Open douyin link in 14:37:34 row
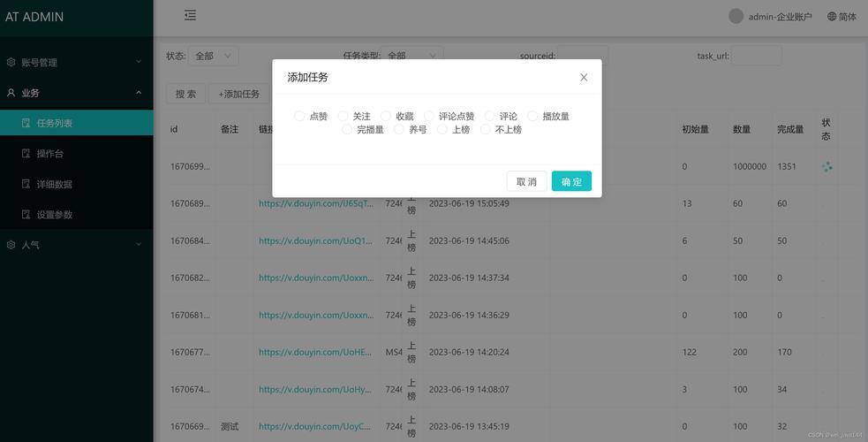The image size is (868, 442). point(316,278)
